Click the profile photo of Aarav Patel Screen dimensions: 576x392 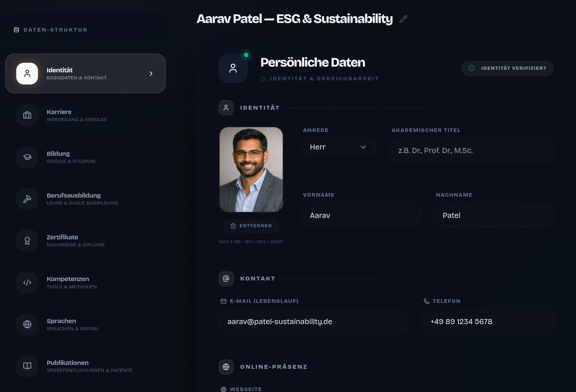[x=251, y=170]
